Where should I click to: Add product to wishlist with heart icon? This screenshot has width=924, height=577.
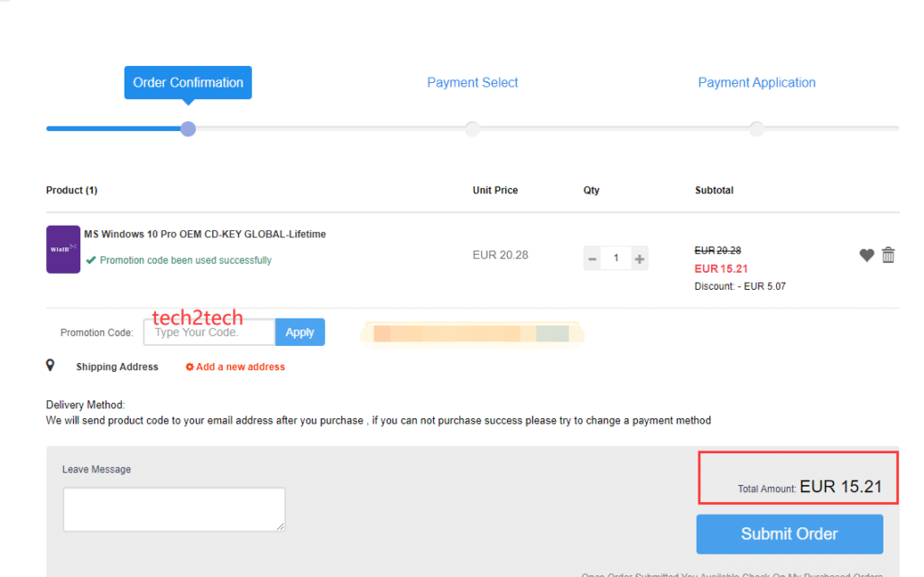pos(866,256)
